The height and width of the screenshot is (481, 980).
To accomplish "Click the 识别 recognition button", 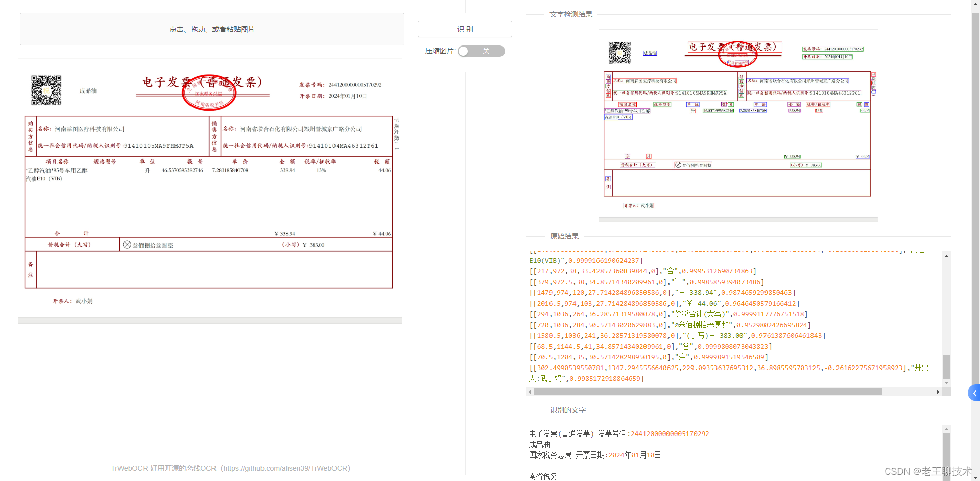I will coord(464,29).
